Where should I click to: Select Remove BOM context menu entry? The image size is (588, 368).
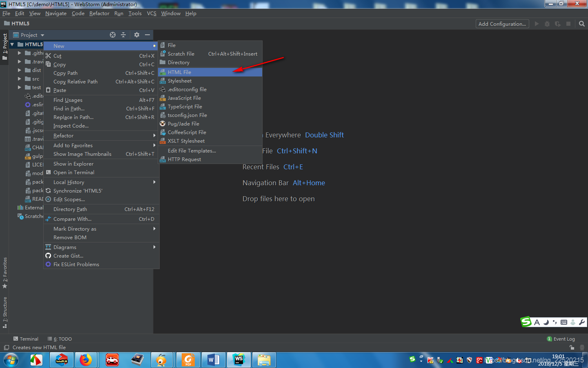[101, 237]
